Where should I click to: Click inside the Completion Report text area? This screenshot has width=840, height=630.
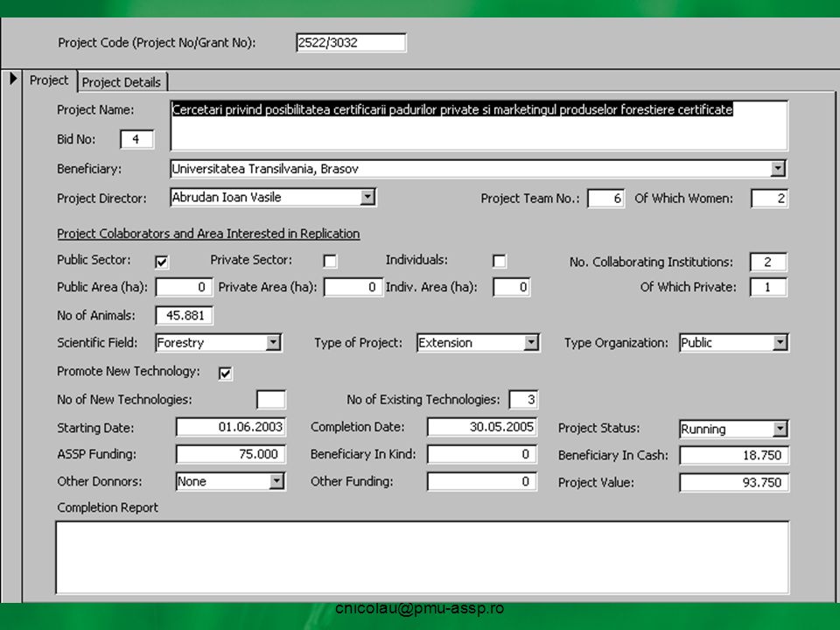[422, 557]
